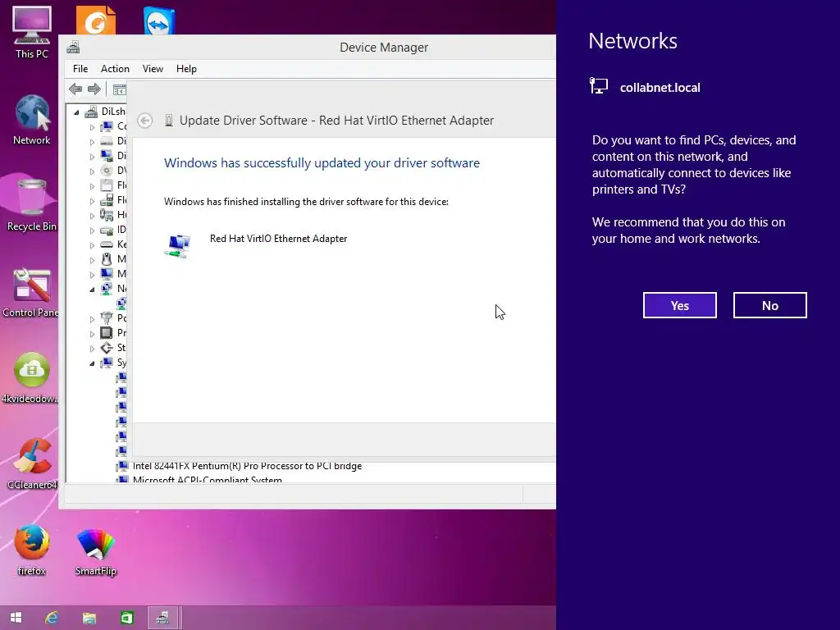Click the Device Manager title bar icon
This screenshot has height=630, width=840.
point(73,47)
